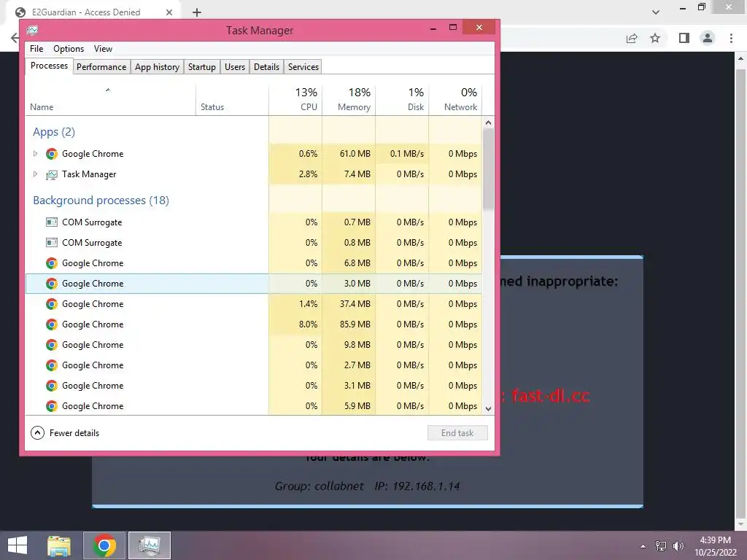Screen dimensions: 747x560
Task: Click the process list scrollbar thumb
Action: (x=488, y=169)
